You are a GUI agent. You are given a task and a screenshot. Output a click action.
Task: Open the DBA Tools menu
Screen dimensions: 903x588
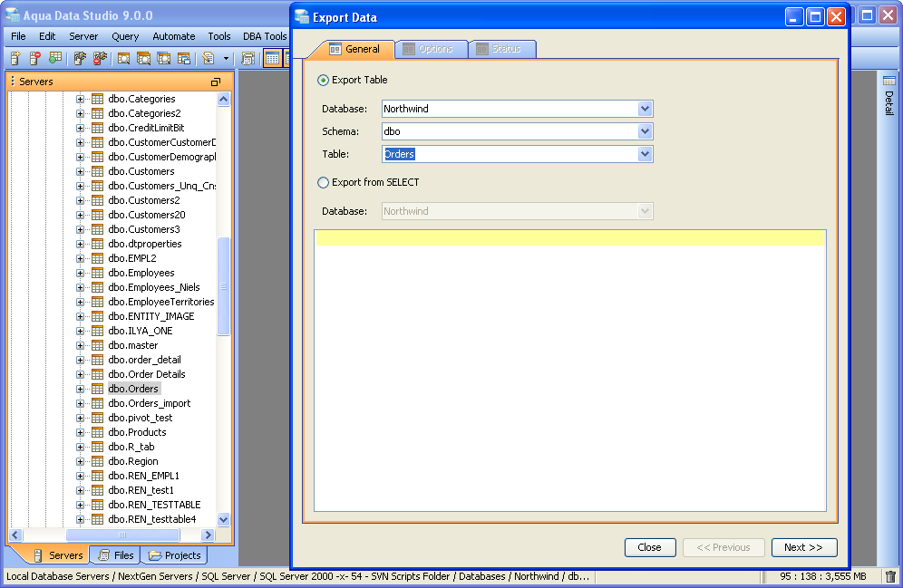pos(265,36)
